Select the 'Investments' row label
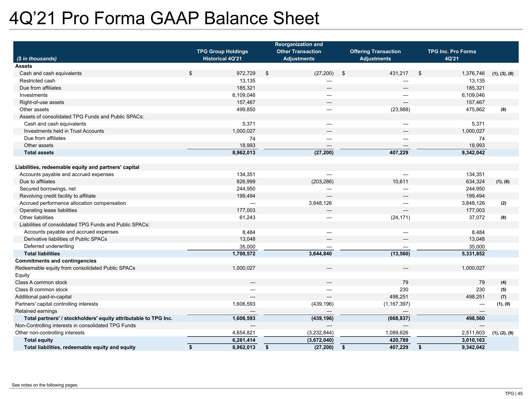The width and height of the screenshot is (532, 399). 34,95
